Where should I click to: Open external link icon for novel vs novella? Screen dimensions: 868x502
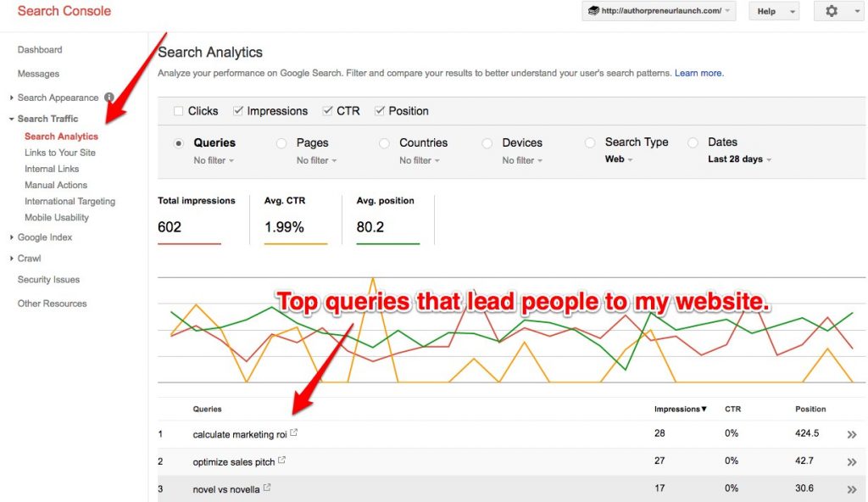267,488
